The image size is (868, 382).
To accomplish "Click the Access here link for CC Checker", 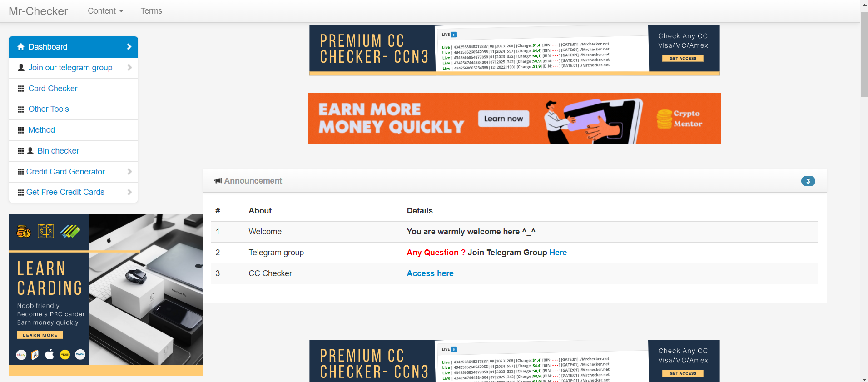I will pos(430,273).
